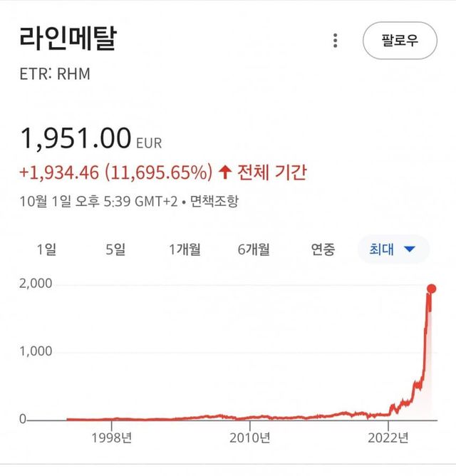
Task: Show the 6개월 chart range
Action: (254, 249)
